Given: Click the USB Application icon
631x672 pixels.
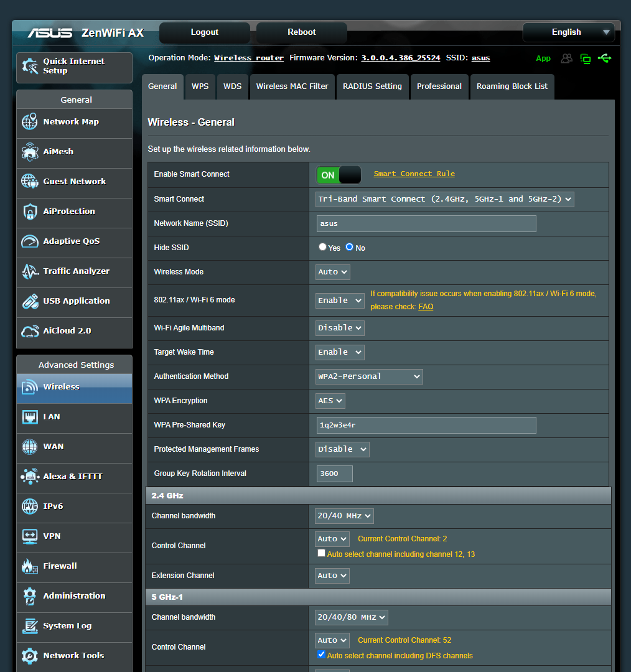Looking at the screenshot, I should 30,301.
